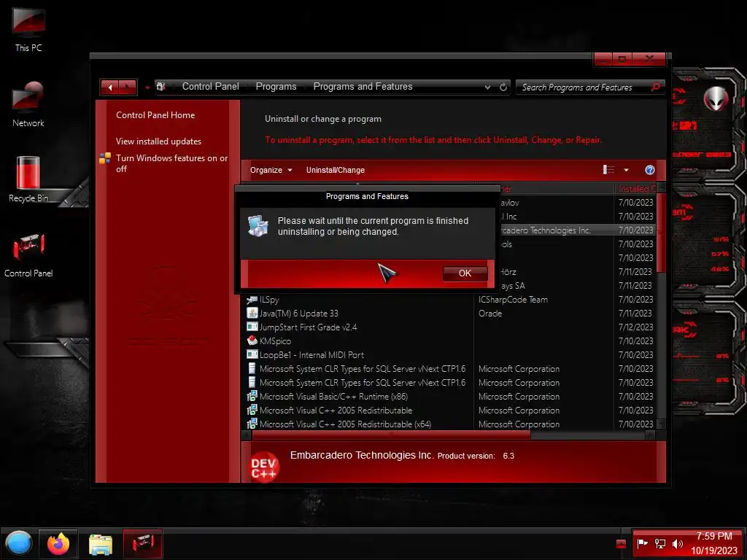Screen dimensions: 747x560
Task: Click the clock showing 7:59 PM
Action: click(x=713, y=536)
